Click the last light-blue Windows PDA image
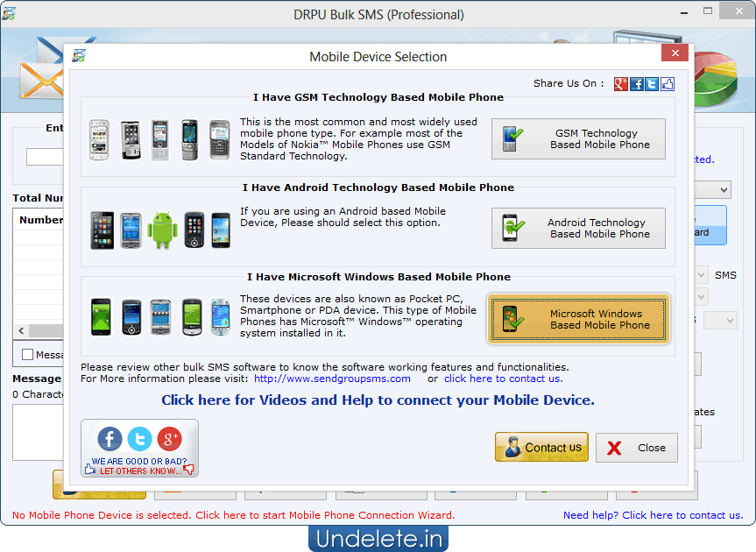This screenshot has height=552, width=756. click(221, 316)
